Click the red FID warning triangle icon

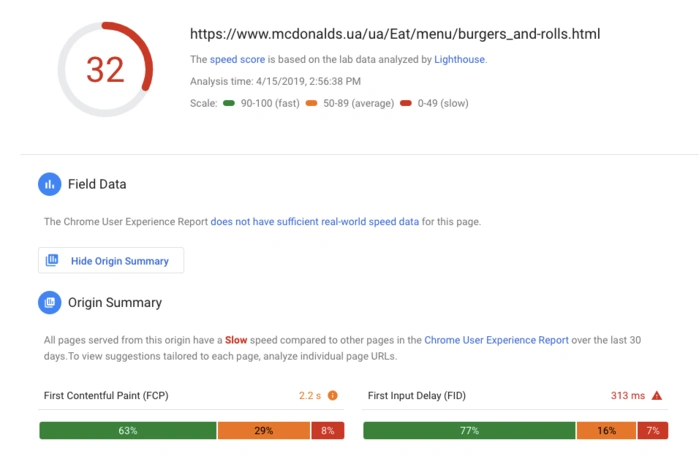(x=656, y=395)
